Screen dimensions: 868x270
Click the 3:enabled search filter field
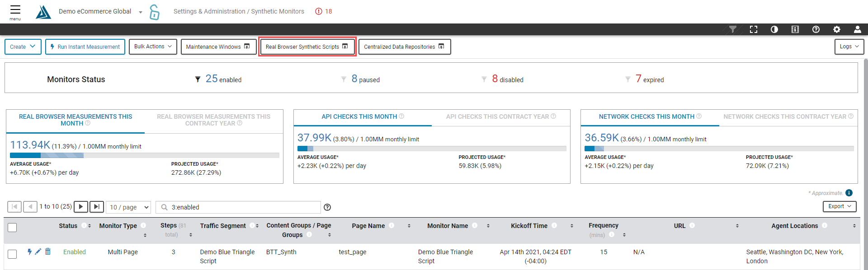click(243, 207)
